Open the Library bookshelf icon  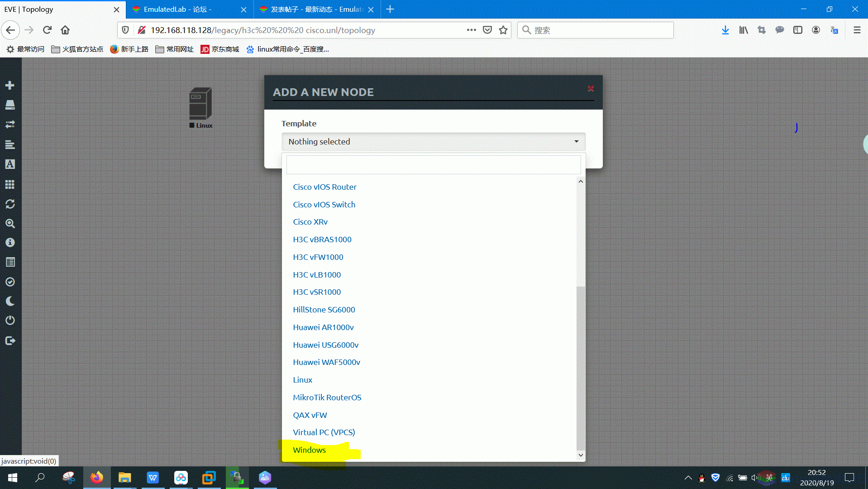(x=744, y=30)
